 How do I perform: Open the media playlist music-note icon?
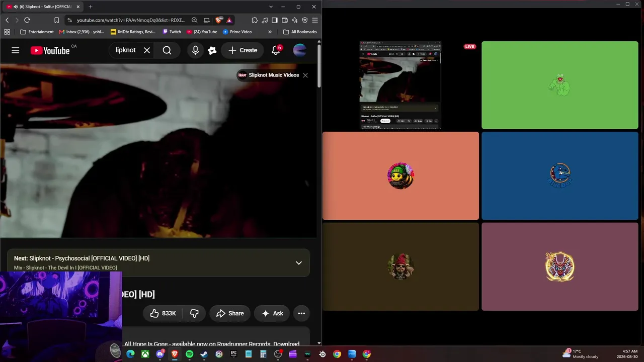point(265,20)
